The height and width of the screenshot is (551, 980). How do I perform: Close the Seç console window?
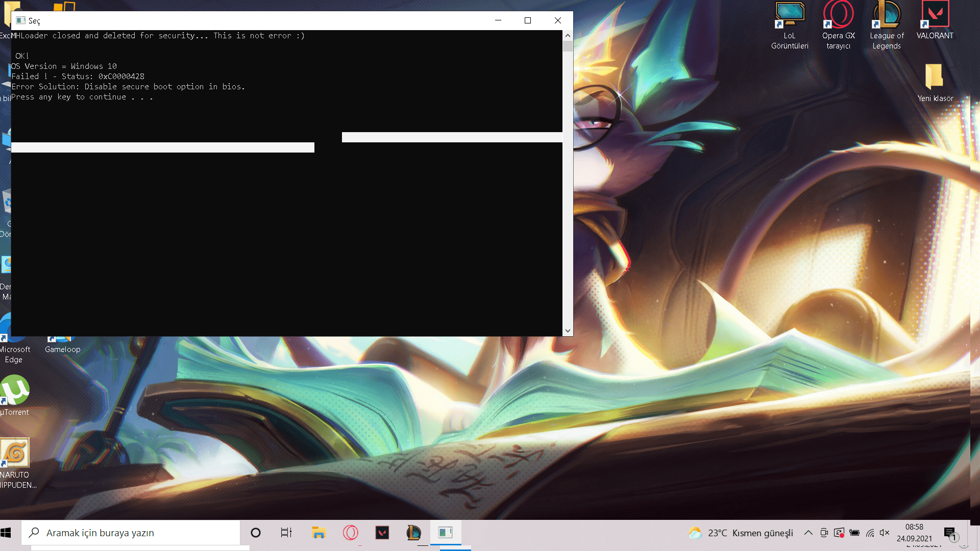558,20
